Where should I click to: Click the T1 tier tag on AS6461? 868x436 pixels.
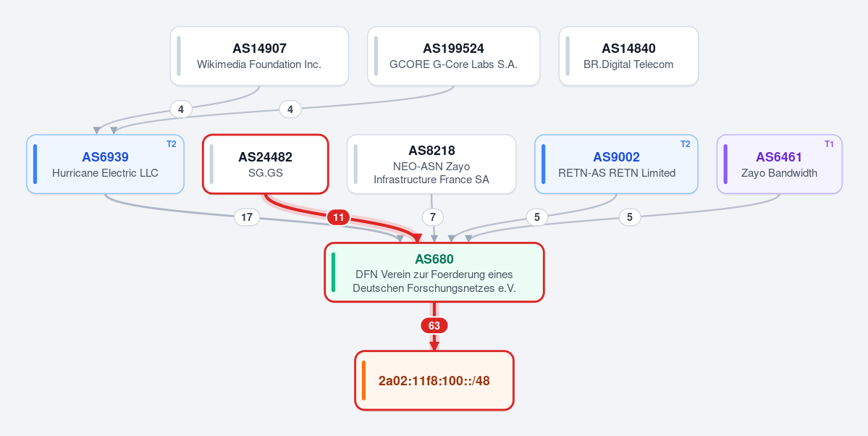click(829, 144)
